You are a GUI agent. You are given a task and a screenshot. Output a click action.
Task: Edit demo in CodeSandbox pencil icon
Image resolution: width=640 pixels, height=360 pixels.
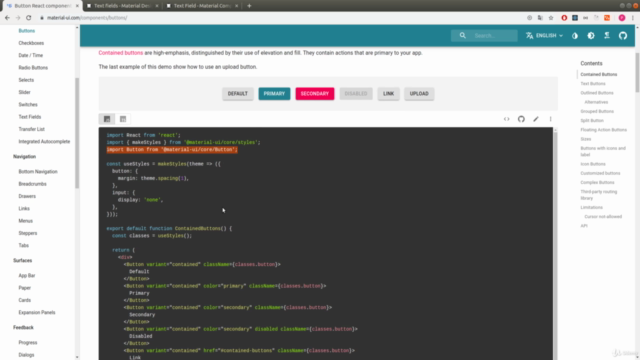pos(536,119)
